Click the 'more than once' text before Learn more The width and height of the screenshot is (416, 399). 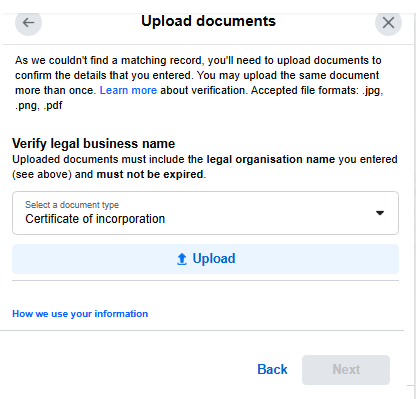click(56, 90)
